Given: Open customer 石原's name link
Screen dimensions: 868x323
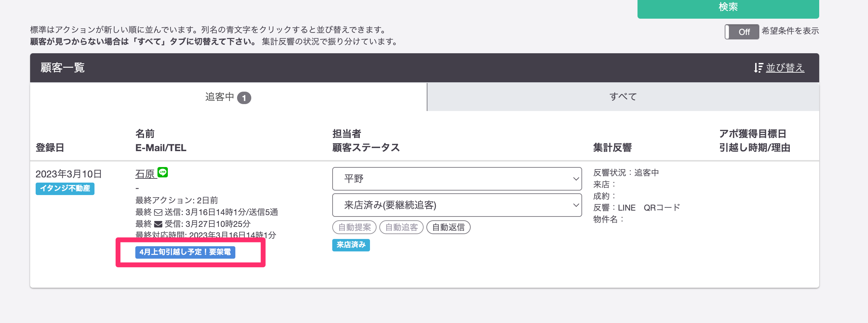Looking at the screenshot, I should pos(145,174).
